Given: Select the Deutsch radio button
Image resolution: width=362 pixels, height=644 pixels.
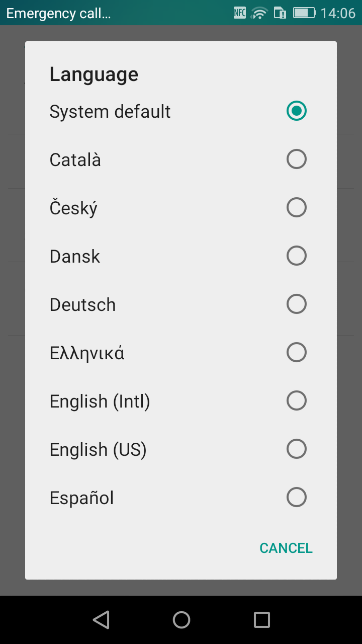Looking at the screenshot, I should [x=296, y=304].
